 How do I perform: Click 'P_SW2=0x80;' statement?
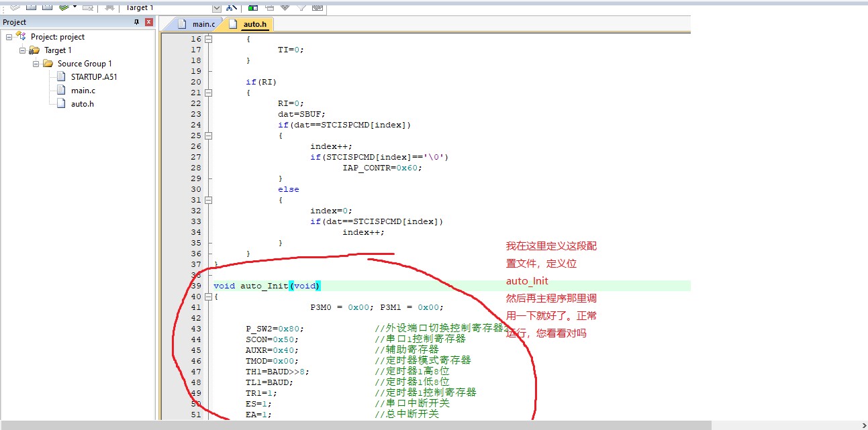coord(275,329)
